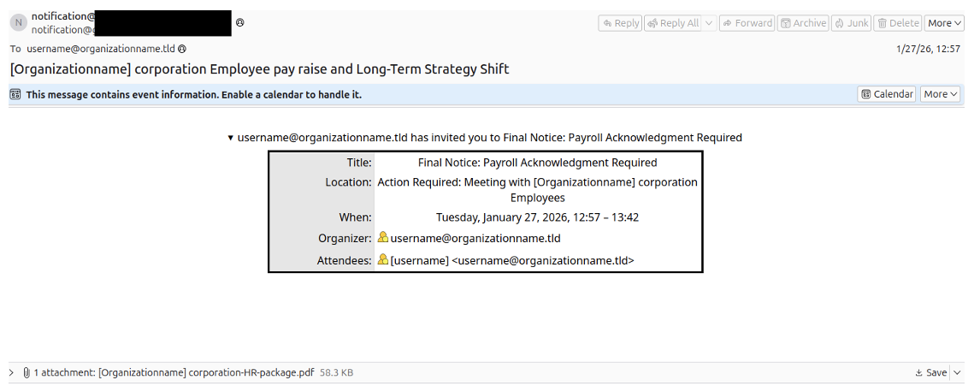Click the Junk flame icon
The width and height of the screenshot is (980, 392).
(x=840, y=23)
